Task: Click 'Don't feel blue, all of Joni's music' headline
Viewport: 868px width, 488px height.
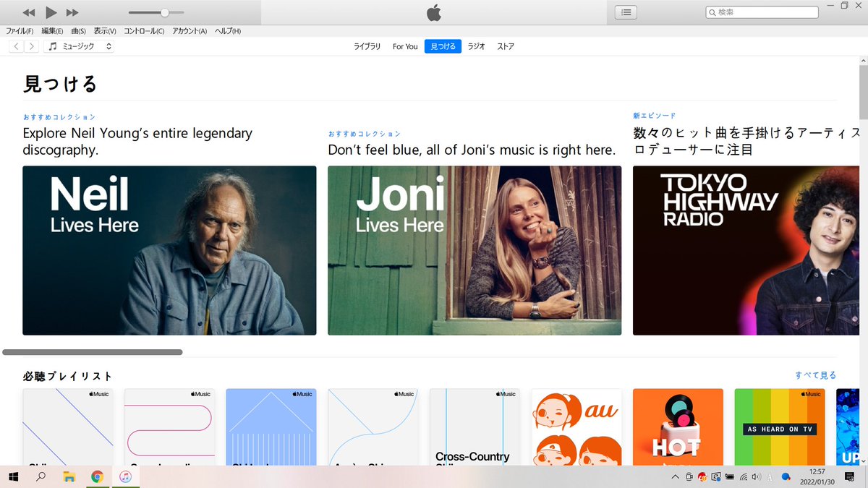Action: 472,150
